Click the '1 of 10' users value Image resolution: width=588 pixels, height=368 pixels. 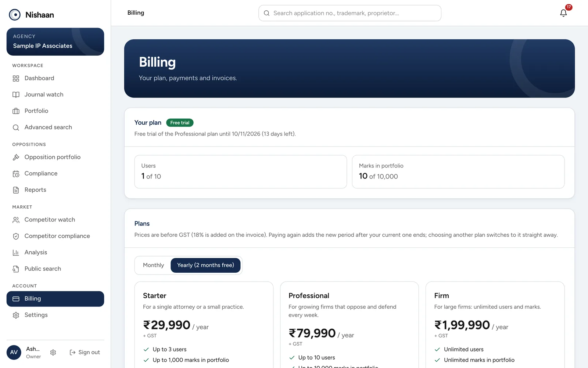151,176
